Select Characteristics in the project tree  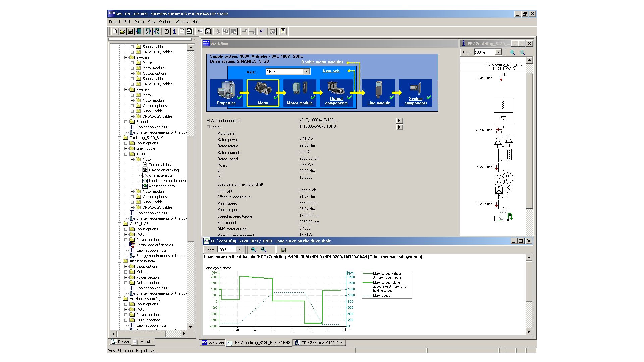coord(161,175)
